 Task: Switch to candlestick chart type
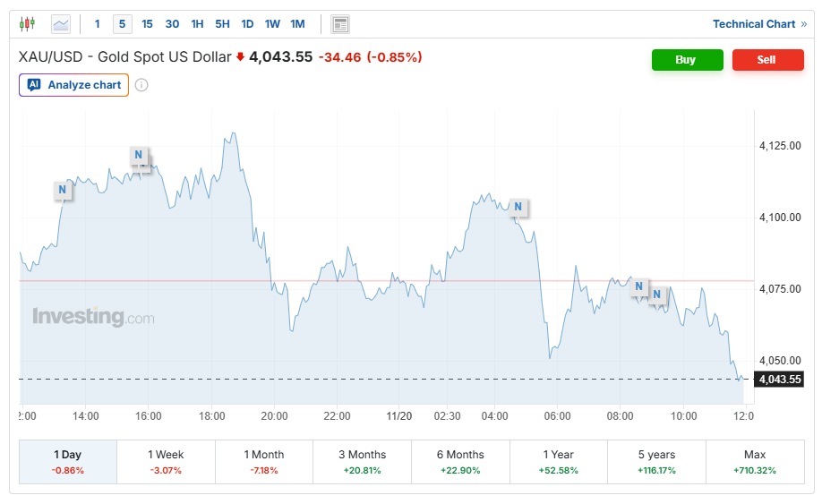click(27, 24)
